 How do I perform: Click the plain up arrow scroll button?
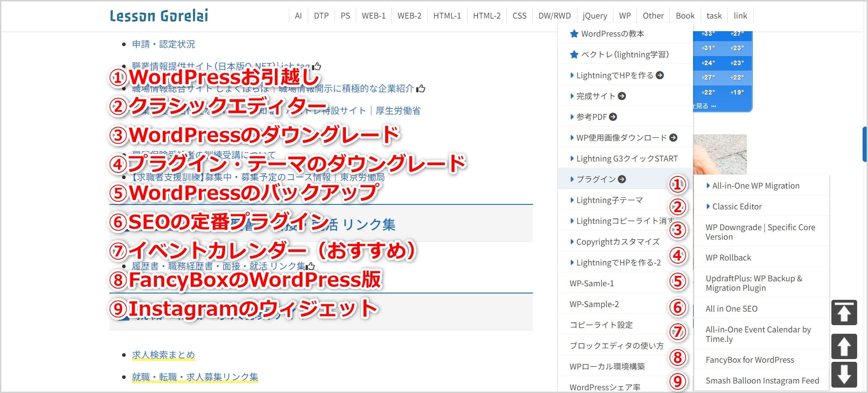844,346
